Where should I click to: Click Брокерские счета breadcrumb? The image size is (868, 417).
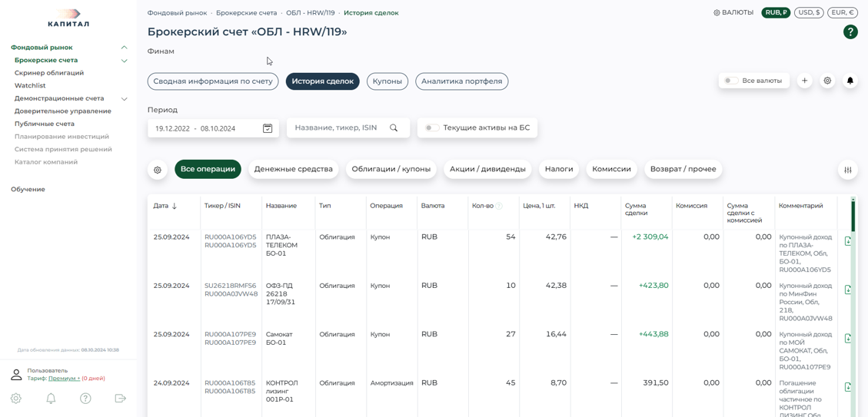pos(246,12)
